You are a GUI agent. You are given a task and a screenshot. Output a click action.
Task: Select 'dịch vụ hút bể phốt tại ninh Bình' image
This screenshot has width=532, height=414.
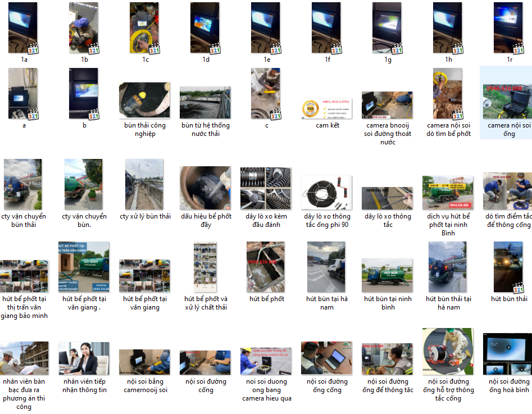tap(448, 192)
